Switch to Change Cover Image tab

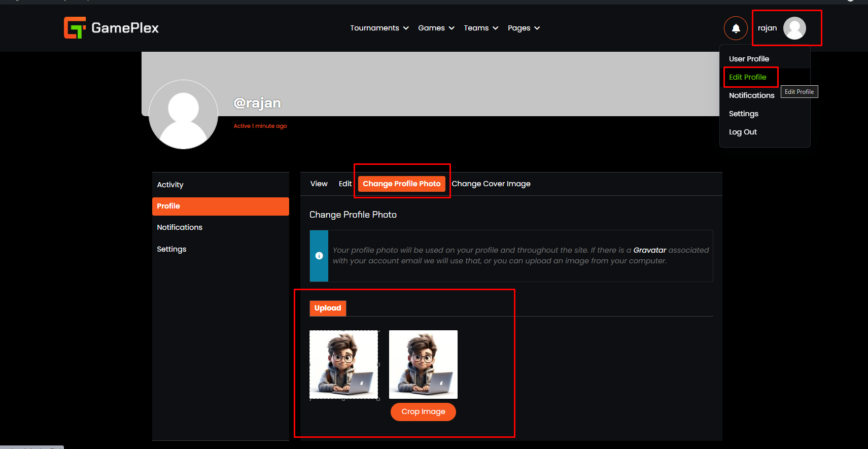point(491,184)
